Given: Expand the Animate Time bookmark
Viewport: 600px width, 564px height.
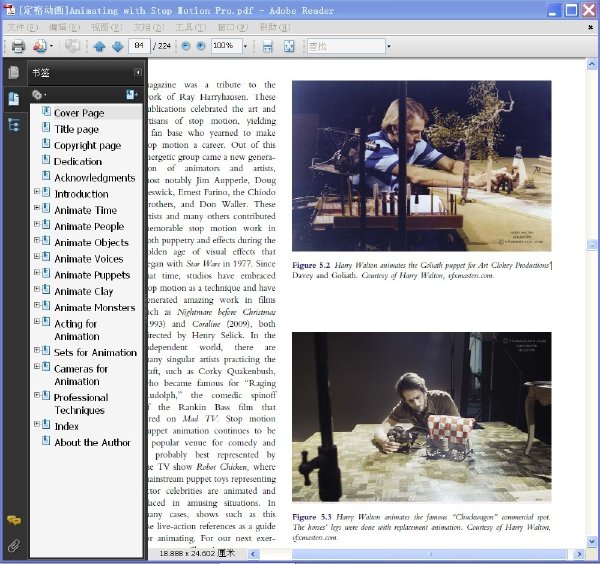Looking at the screenshot, I should (x=37, y=207).
